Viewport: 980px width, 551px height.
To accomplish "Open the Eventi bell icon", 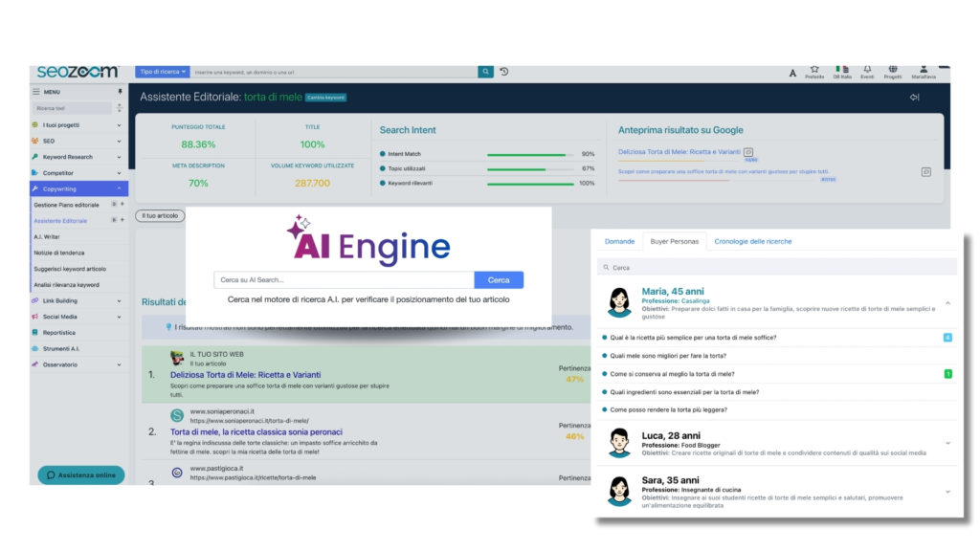I will coord(867,69).
